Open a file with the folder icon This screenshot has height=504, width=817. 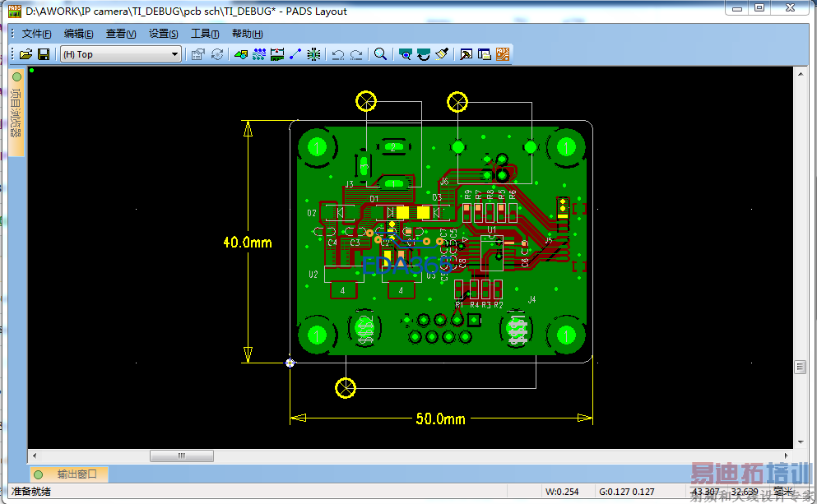click(x=26, y=54)
